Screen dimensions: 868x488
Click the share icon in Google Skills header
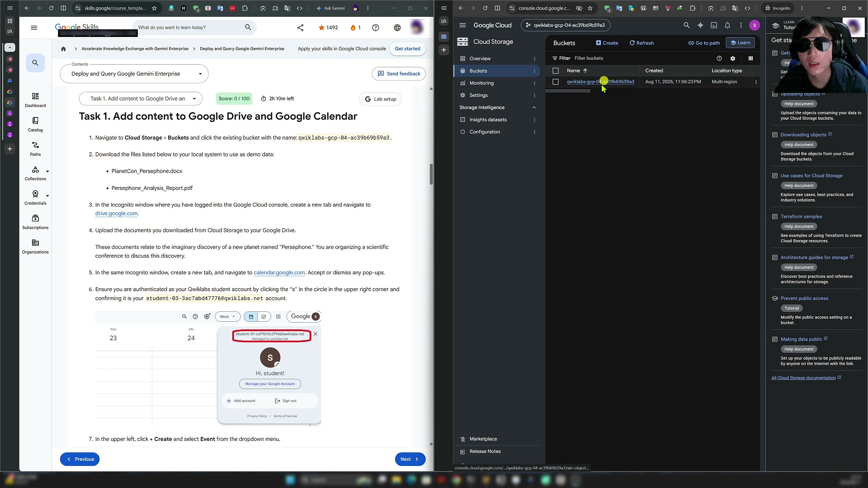point(300,28)
